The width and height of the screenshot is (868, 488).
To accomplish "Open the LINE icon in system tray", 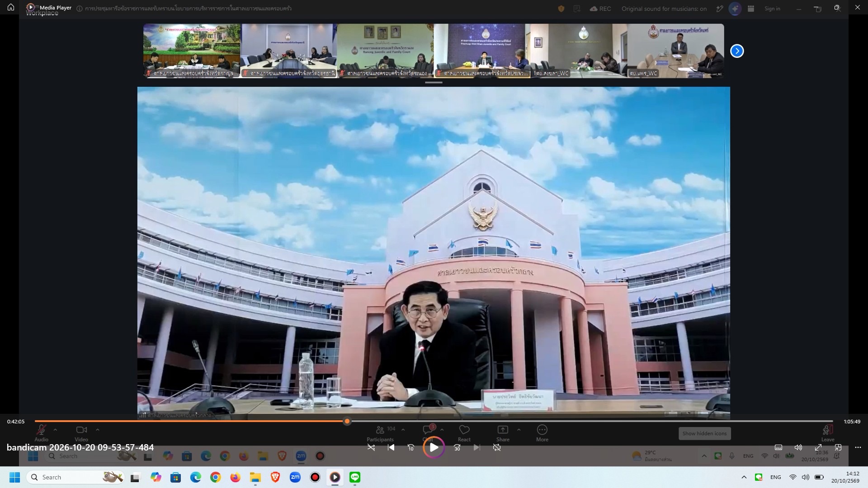I will click(x=759, y=477).
